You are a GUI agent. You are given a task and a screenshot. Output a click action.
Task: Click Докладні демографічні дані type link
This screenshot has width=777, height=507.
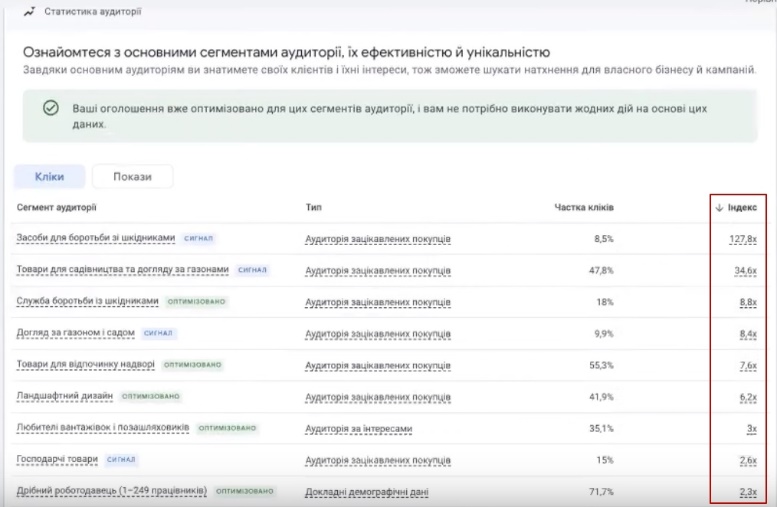[366, 492]
